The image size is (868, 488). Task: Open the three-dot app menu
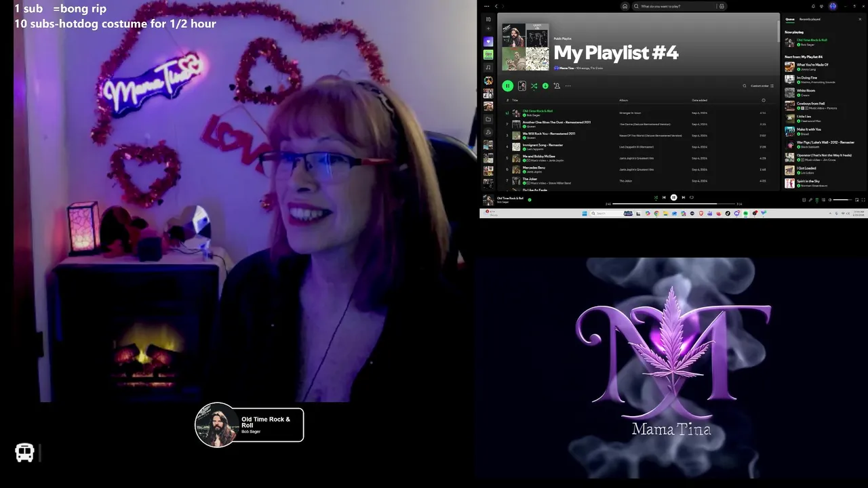coord(487,6)
